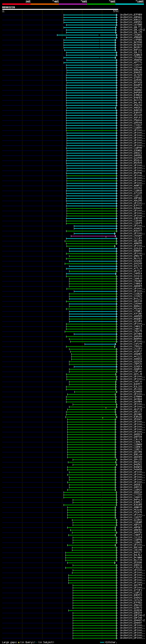Open hit UniRef100_C5YH90
The width and height of the screenshot is (146, 644).
click(x=131, y=58)
